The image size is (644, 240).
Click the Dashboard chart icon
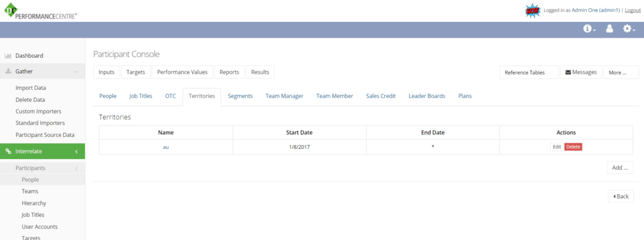point(8,56)
